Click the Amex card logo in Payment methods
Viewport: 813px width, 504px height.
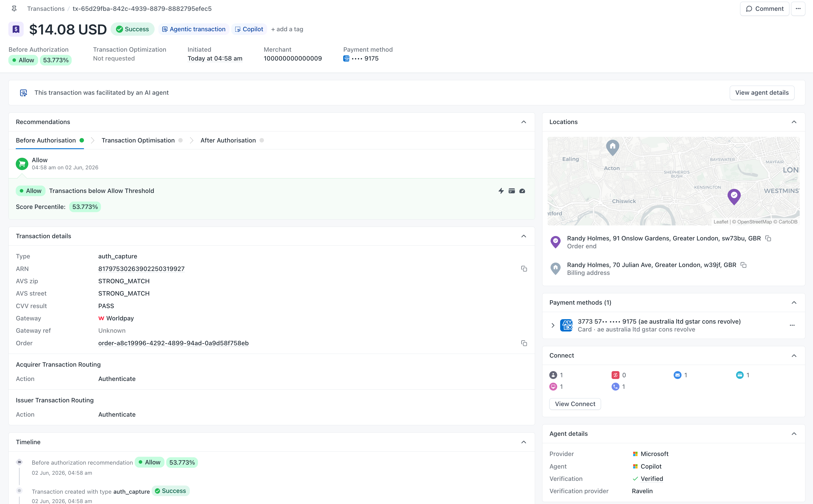[x=566, y=325]
